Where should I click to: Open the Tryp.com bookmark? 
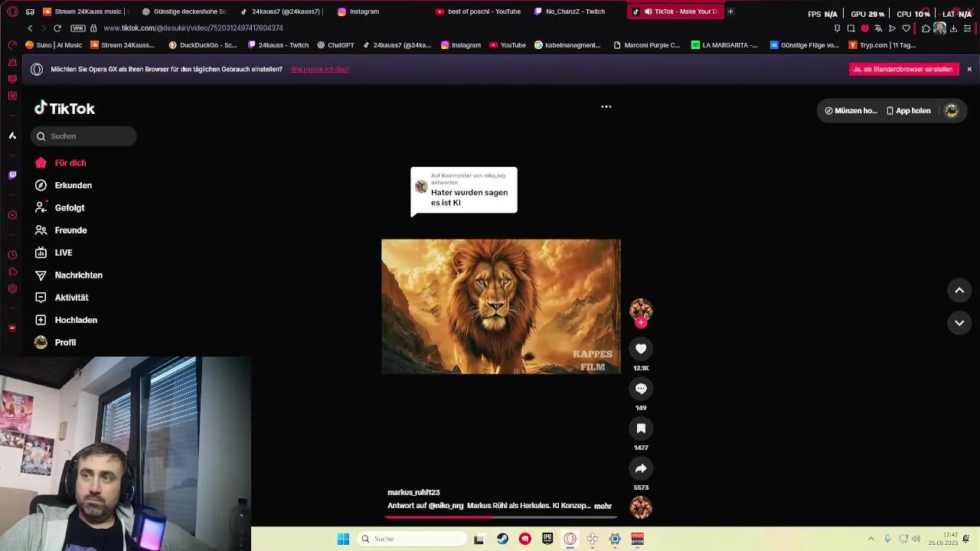point(883,45)
